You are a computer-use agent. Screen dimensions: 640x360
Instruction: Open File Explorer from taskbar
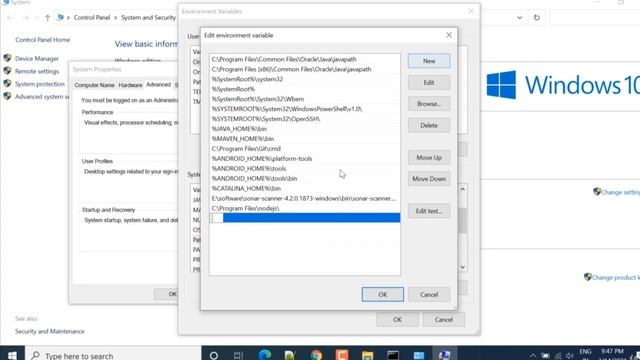(x=367, y=355)
